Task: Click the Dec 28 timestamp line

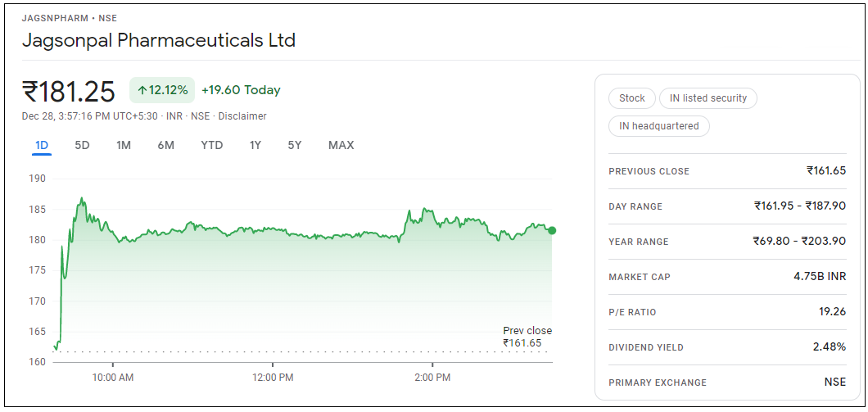Action: pyautogui.click(x=144, y=116)
